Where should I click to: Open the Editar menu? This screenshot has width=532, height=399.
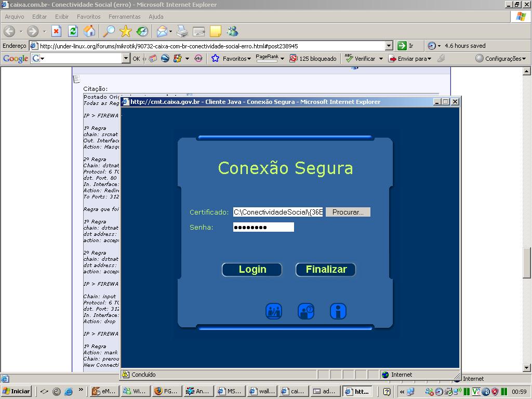click(x=39, y=16)
